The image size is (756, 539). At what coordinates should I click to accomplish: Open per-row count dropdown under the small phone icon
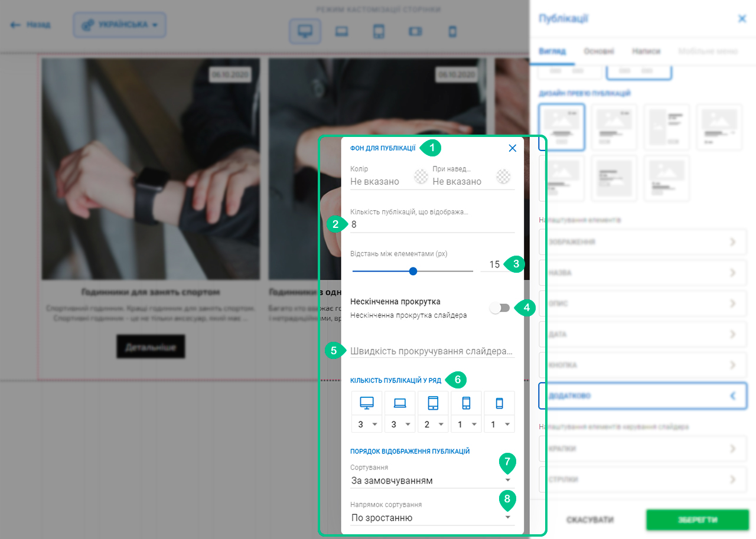[x=499, y=424]
